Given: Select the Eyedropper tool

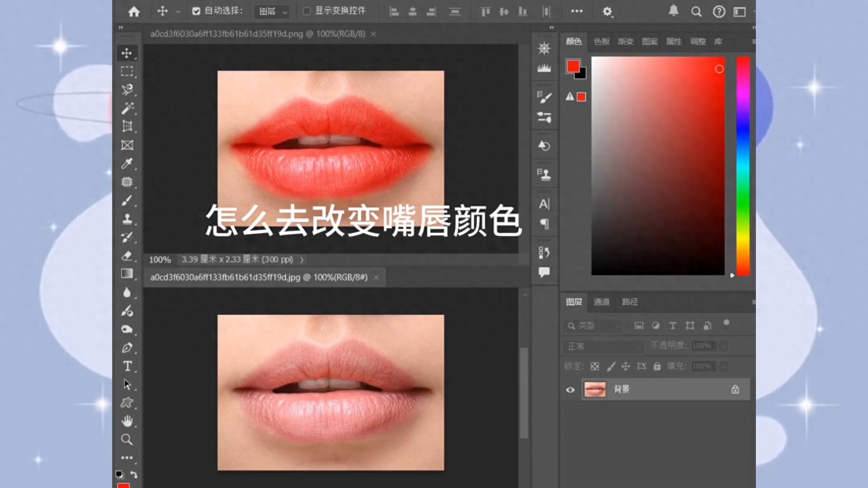Looking at the screenshot, I should (x=127, y=163).
